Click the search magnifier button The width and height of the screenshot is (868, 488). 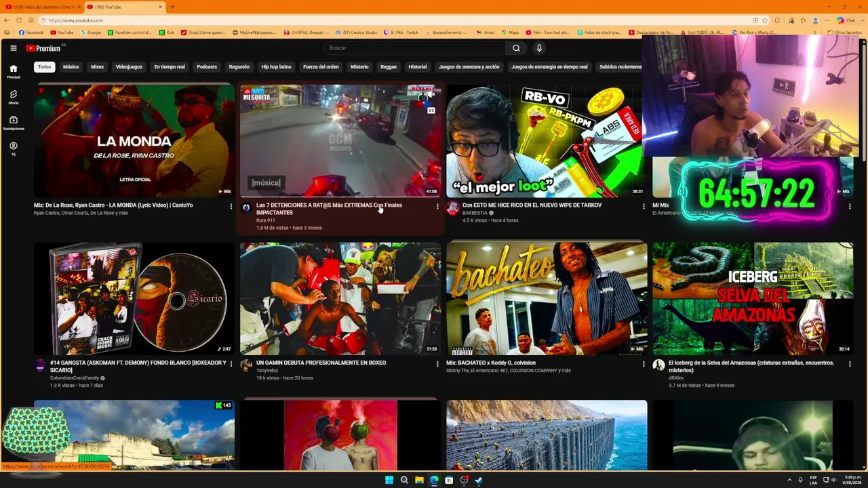[x=516, y=48]
